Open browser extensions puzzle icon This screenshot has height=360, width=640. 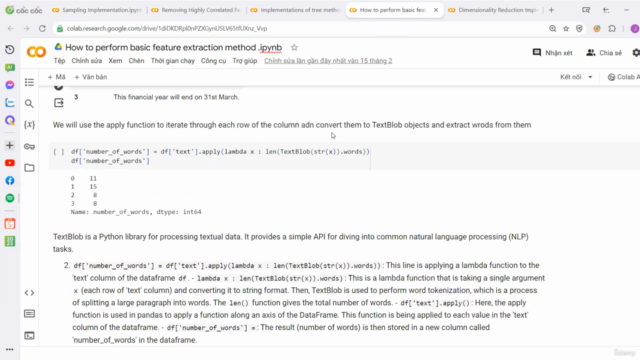(612, 29)
